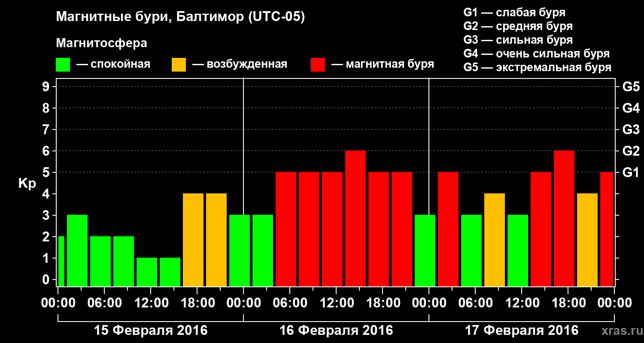Viewport: 644px width, 343px height.
Task: Click green bar spanning midnight into 17 Февраля
Action: [425, 250]
